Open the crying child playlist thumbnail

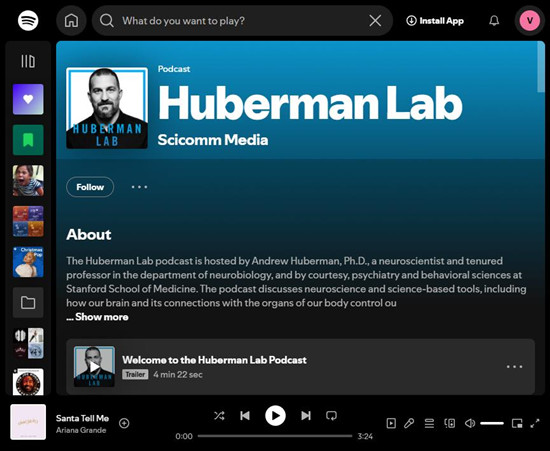[x=28, y=181]
